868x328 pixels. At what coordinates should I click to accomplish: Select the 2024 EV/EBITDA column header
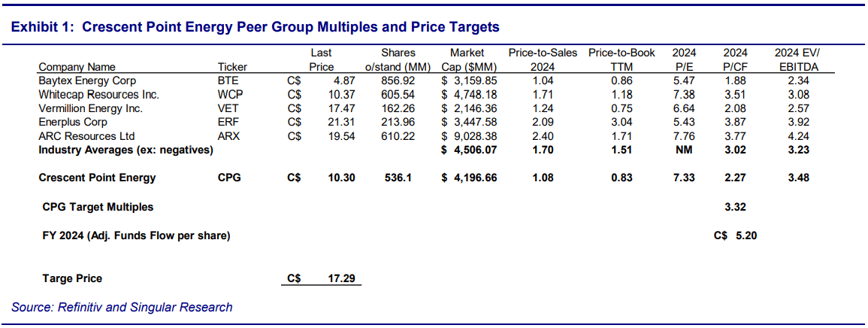[797, 60]
